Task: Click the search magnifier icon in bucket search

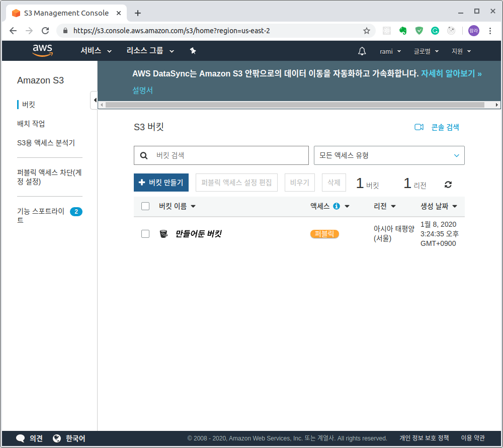Action: pyautogui.click(x=144, y=155)
